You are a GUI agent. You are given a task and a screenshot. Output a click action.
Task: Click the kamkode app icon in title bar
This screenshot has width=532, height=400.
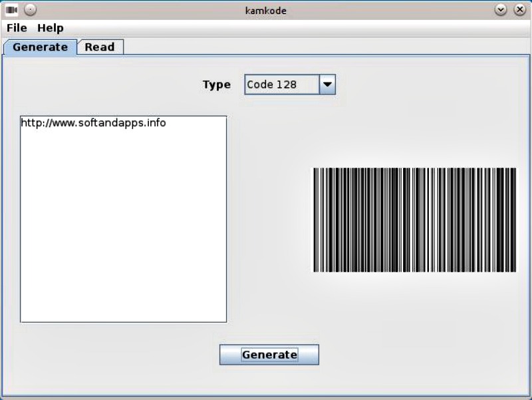point(11,10)
